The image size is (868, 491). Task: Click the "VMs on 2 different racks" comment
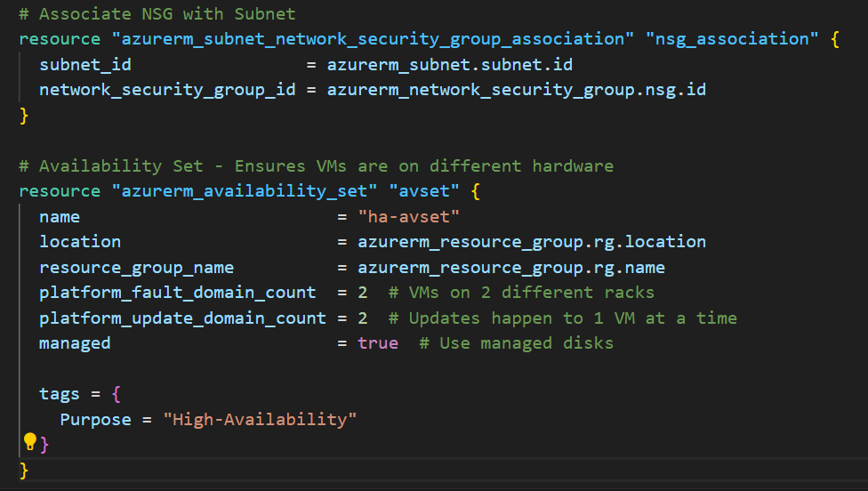click(x=531, y=293)
